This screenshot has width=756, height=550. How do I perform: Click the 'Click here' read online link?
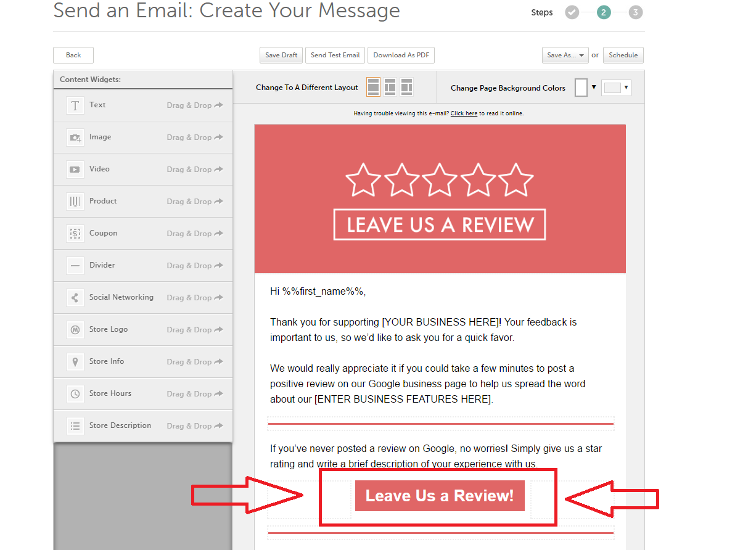coord(464,113)
